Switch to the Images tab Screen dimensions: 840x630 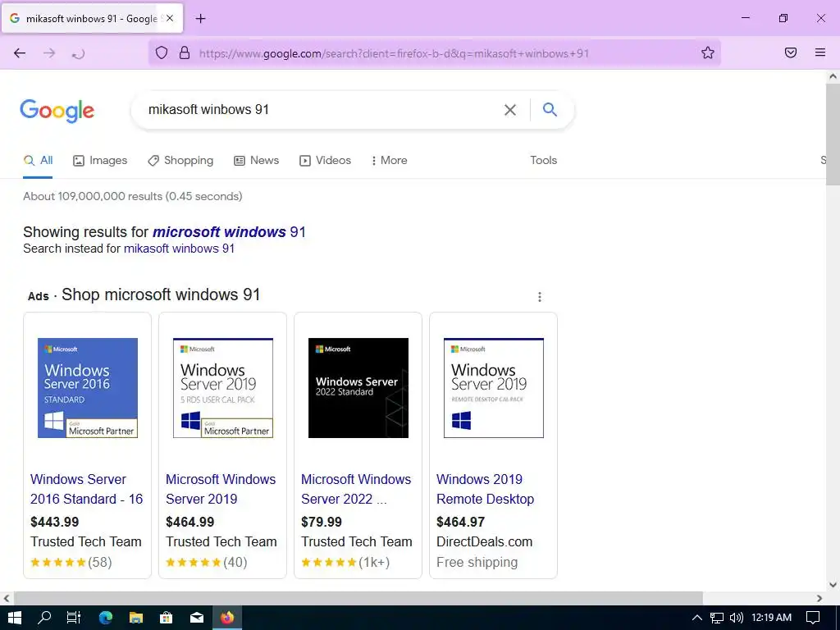tap(100, 160)
